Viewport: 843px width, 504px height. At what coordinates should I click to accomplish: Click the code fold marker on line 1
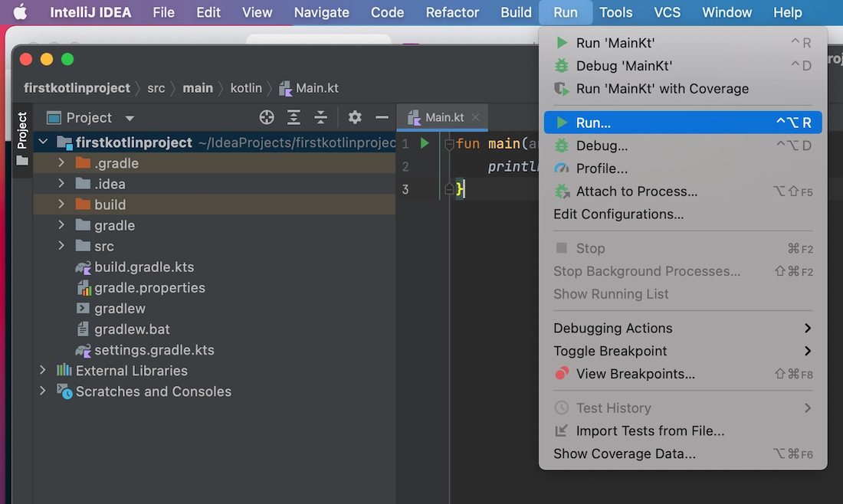pyautogui.click(x=449, y=144)
